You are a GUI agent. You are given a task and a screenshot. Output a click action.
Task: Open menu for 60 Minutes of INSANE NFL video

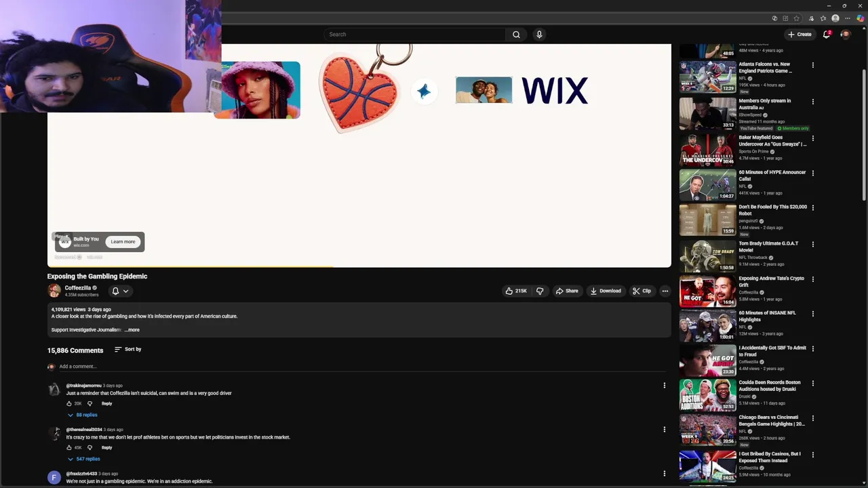pyautogui.click(x=812, y=314)
